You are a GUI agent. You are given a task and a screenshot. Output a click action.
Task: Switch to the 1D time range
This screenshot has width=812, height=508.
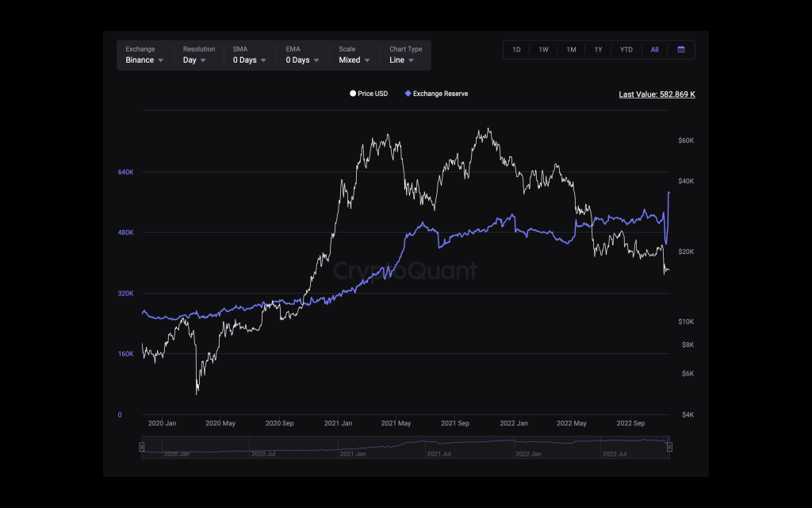click(516, 49)
